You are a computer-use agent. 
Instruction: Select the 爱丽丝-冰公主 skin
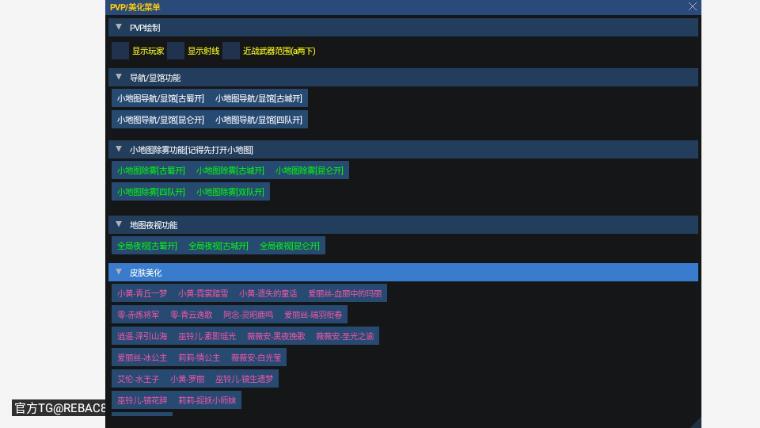click(142, 357)
